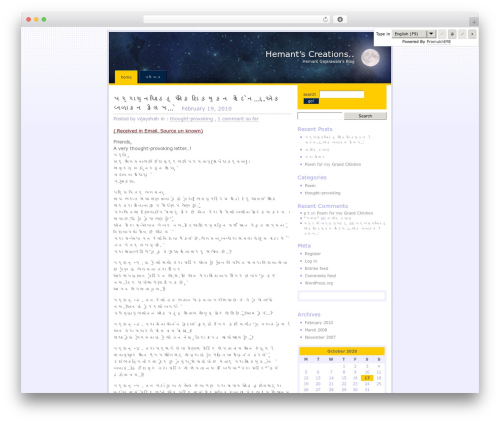Viewport: 500px width, 423px height.
Task: Click the Recent Comments heading
Action: (x=323, y=206)
